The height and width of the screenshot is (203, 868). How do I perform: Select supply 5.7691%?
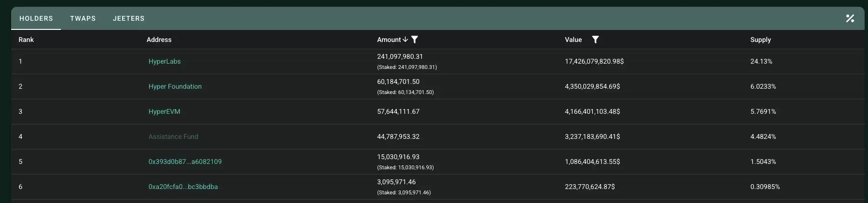tap(763, 111)
